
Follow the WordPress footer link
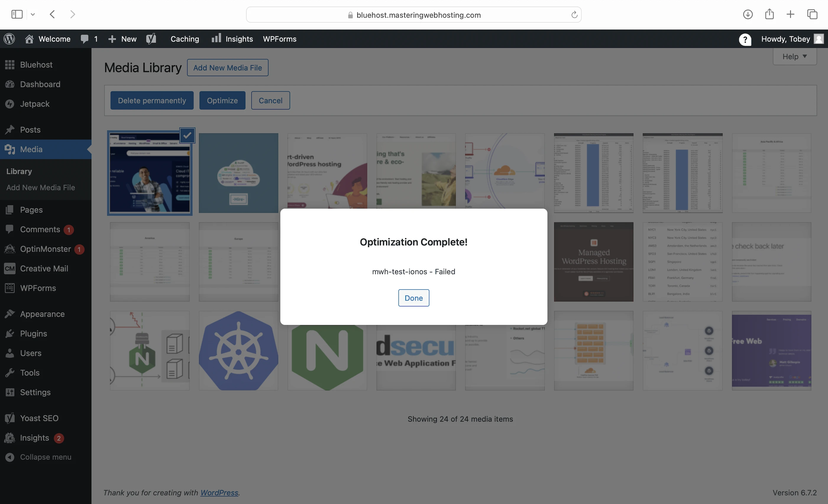(219, 492)
